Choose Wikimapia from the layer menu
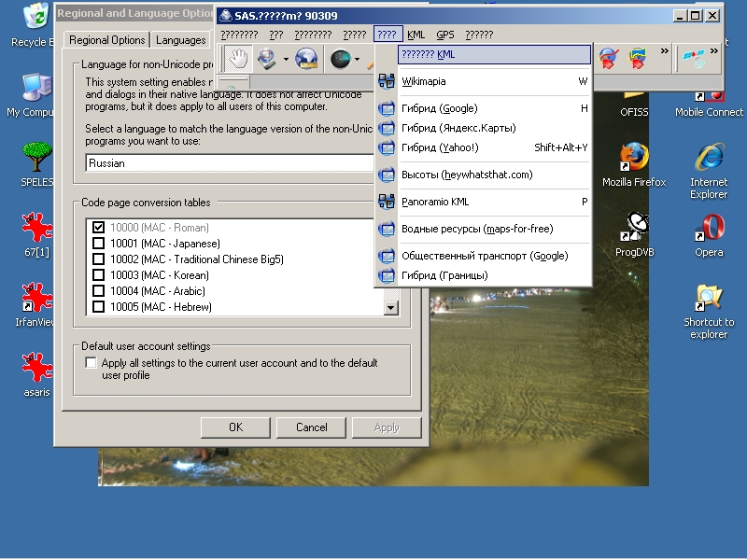This screenshot has height=560, width=747. [423, 81]
